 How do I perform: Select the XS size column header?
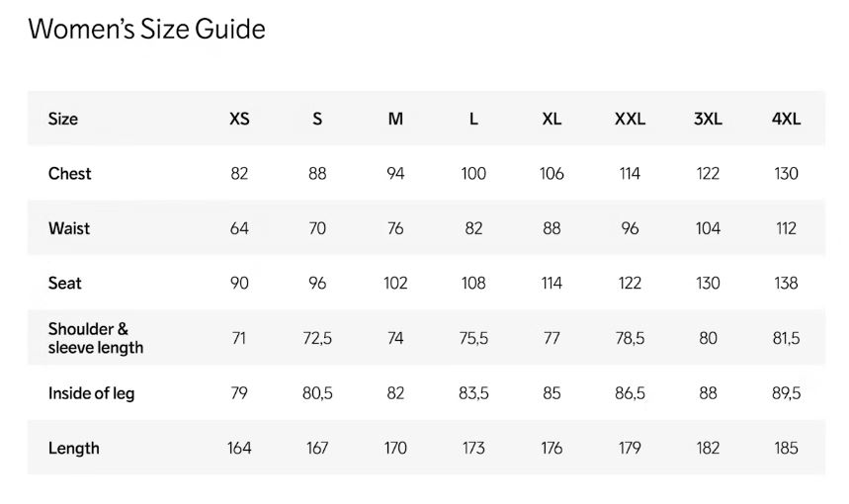coord(239,119)
